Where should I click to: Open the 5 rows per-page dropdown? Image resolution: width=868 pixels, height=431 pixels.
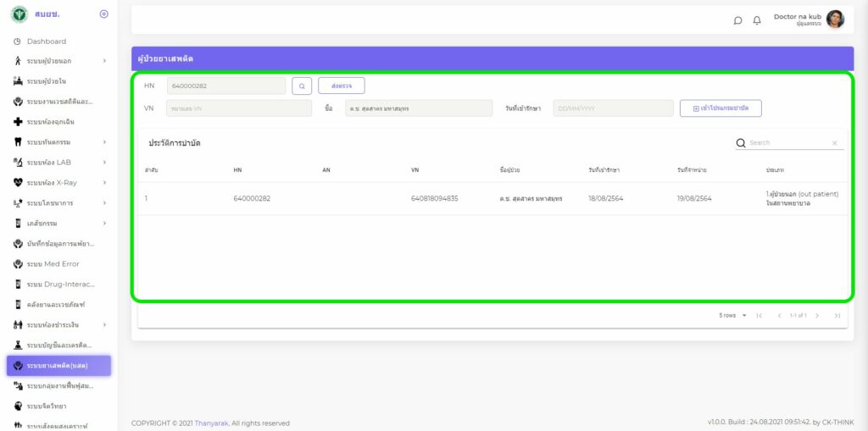coord(733,315)
